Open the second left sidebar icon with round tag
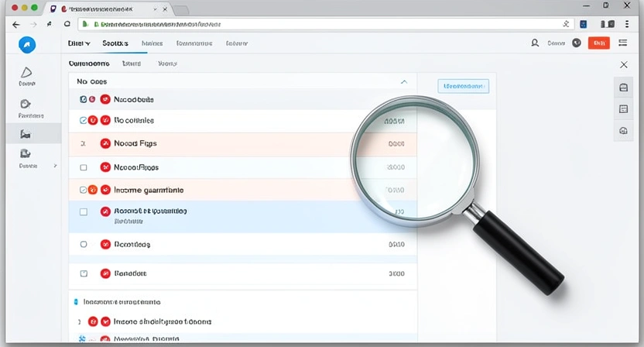Viewport: 644px width, 347px height. coord(26,104)
